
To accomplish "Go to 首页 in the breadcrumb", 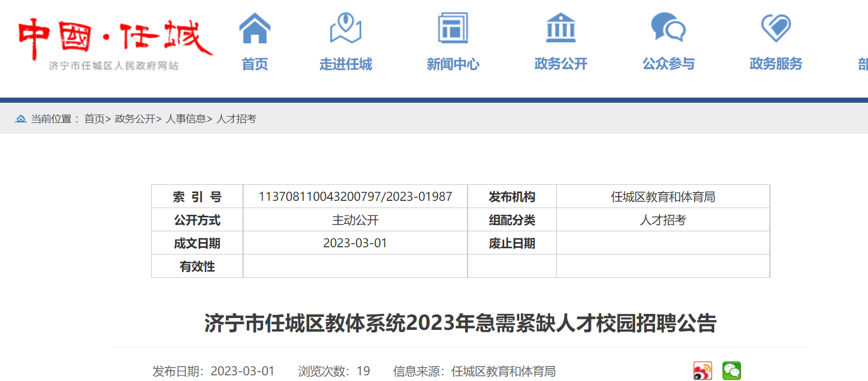I will point(94,119).
